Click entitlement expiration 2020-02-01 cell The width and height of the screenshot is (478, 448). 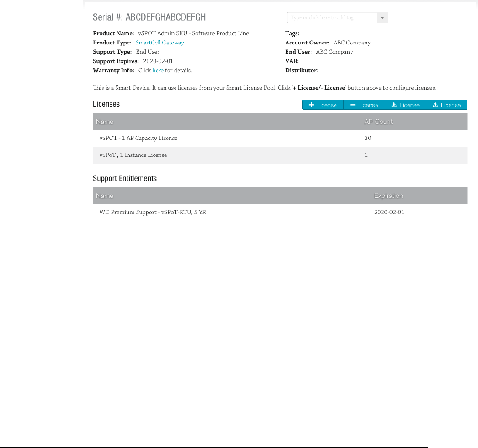[389, 212]
